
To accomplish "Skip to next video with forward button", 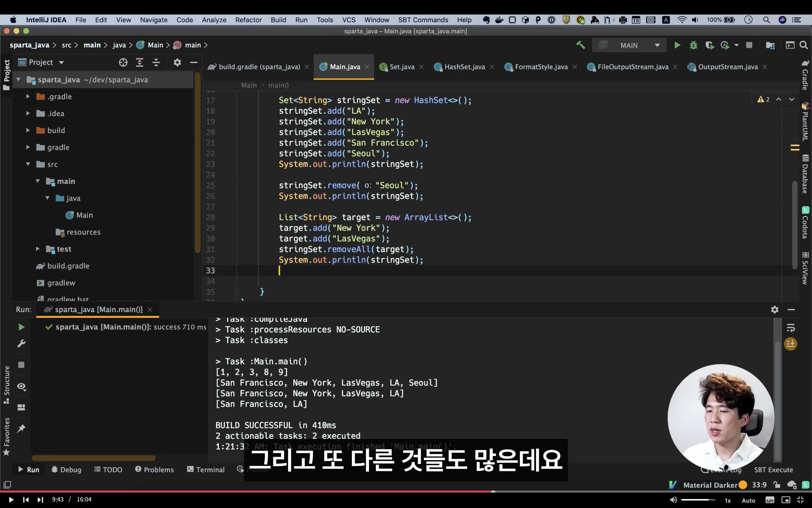I will click(40, 500).
